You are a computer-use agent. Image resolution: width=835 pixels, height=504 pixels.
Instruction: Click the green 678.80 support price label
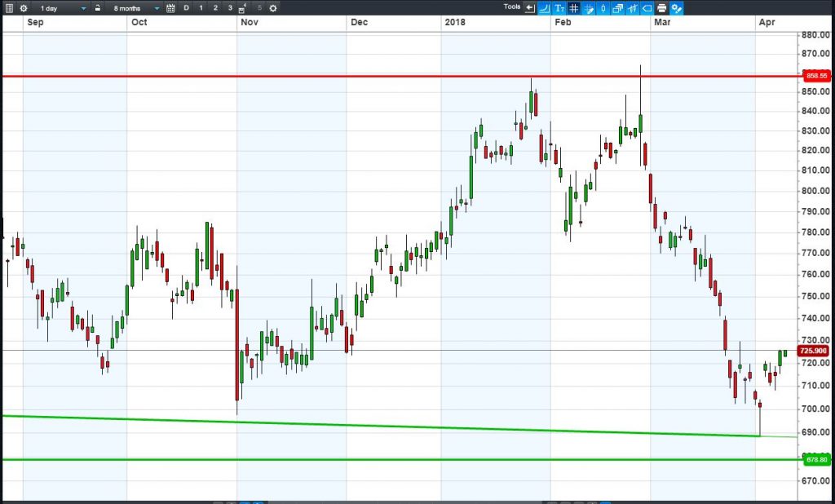point(817,459)
